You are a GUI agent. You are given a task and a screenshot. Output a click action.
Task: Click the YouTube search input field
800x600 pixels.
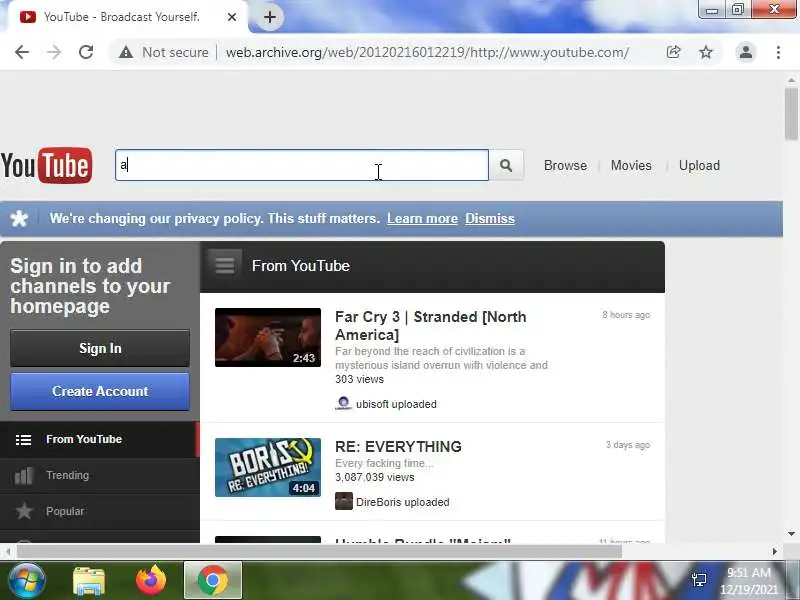pyautogui.click(x=302, y=165)
